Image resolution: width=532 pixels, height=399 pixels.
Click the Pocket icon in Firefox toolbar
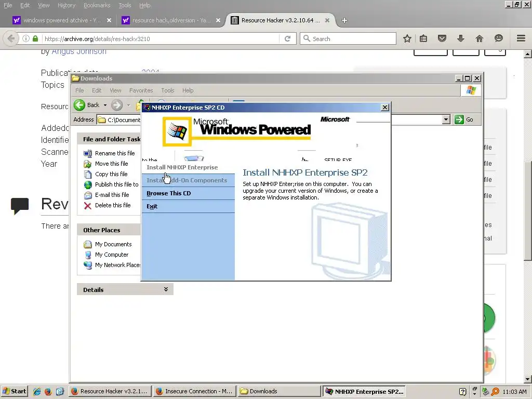(442, 38)
